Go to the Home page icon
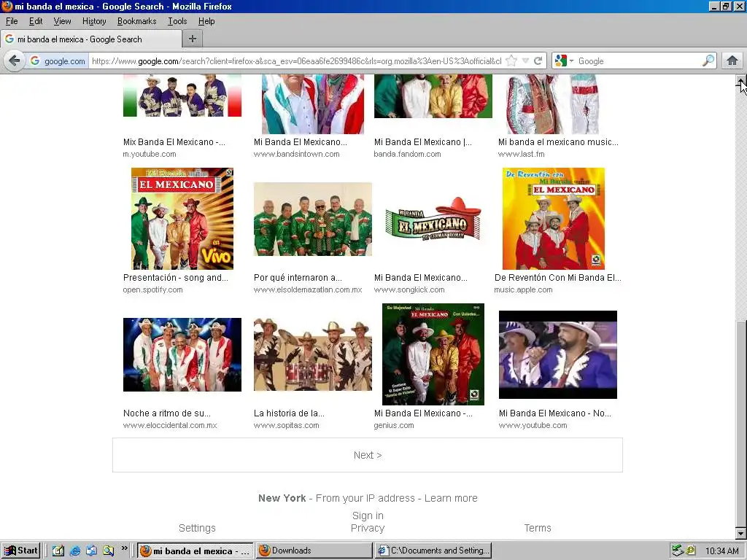Image resolution: width=747 pixels, height=560 pixels. click(x=732, y=61)
